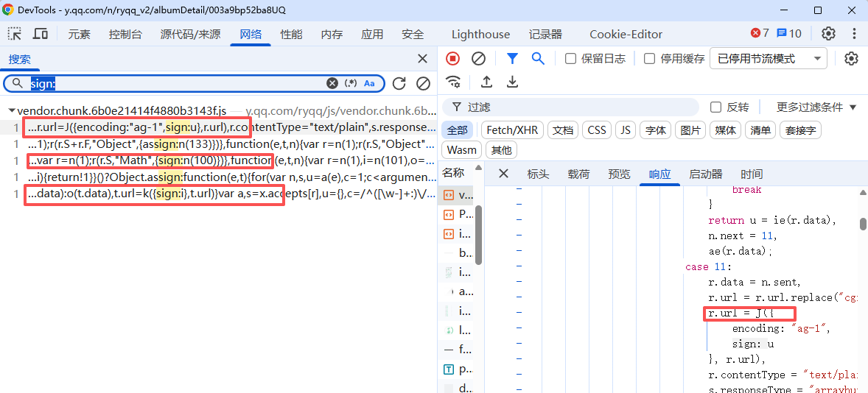This screenshot has width=868, height=393.
Task: Toggle match case Aa option
Action: (369, 83)
